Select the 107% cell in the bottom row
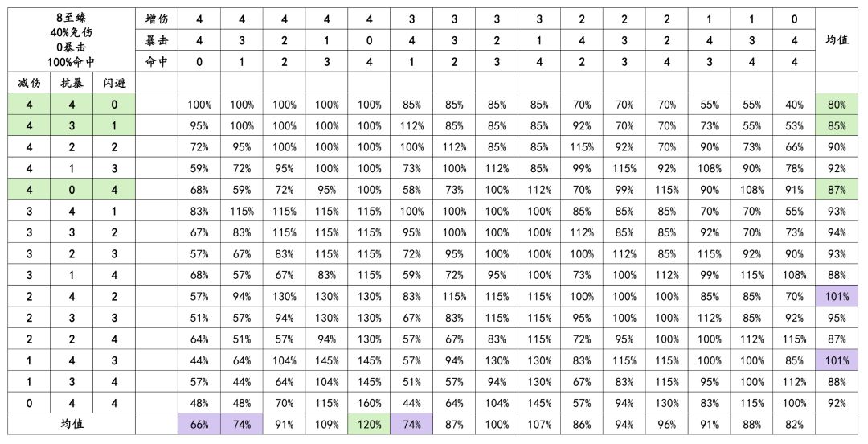868x444 pixels. 539,423
